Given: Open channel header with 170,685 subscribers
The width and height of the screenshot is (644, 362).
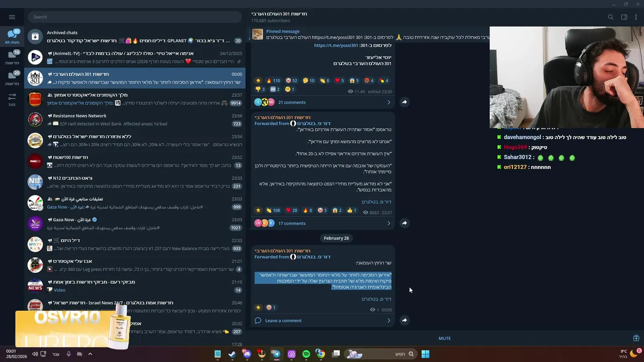Looking at the screenshot, I should pos(279,17).
